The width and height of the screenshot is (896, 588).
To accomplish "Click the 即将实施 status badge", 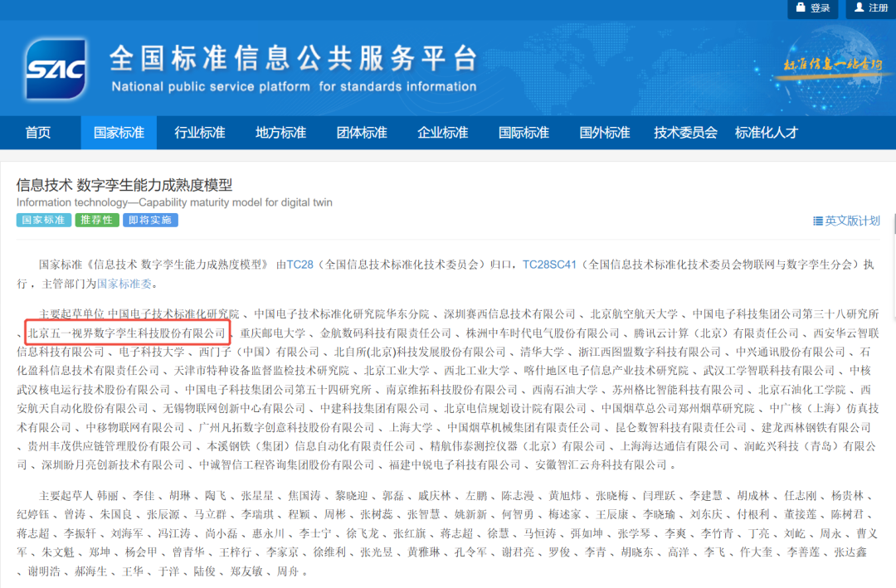I will click(150, 220).
